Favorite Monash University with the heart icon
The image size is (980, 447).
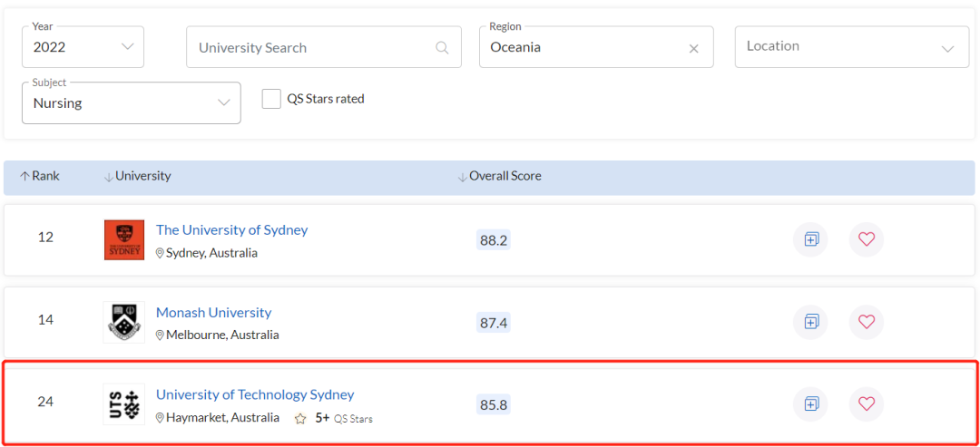point(867,322)
